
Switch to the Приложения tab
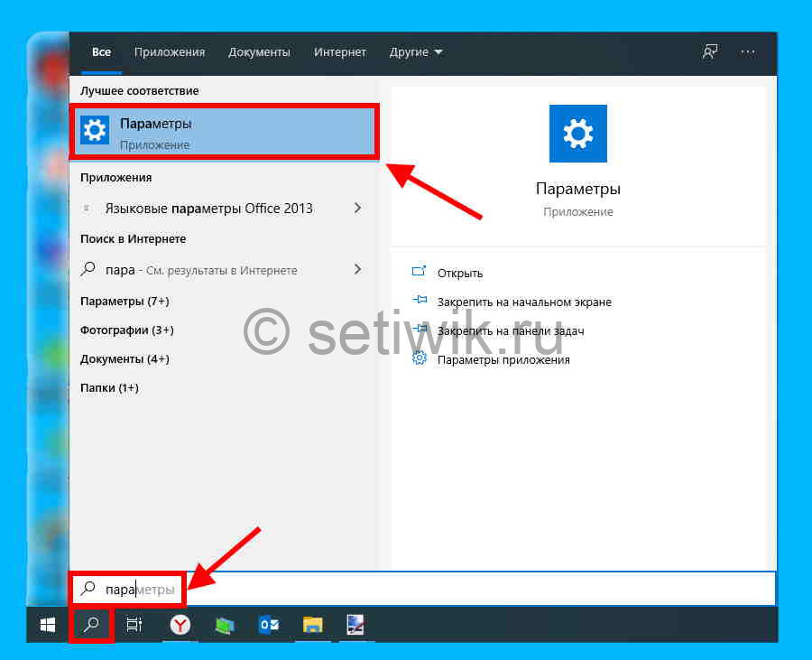(170, 51)
